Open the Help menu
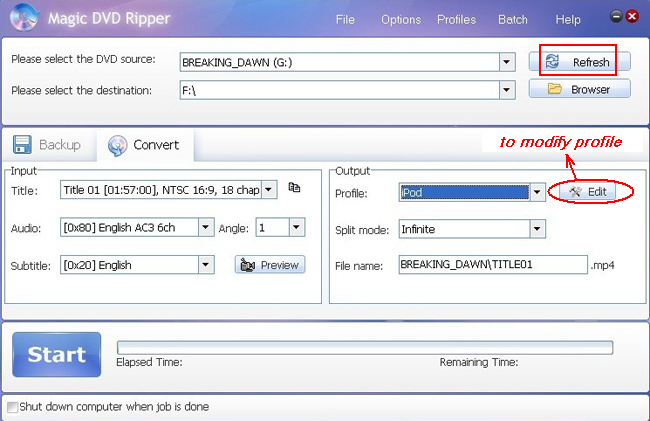The height and width of the screenshot is (421, 650). 568,19
